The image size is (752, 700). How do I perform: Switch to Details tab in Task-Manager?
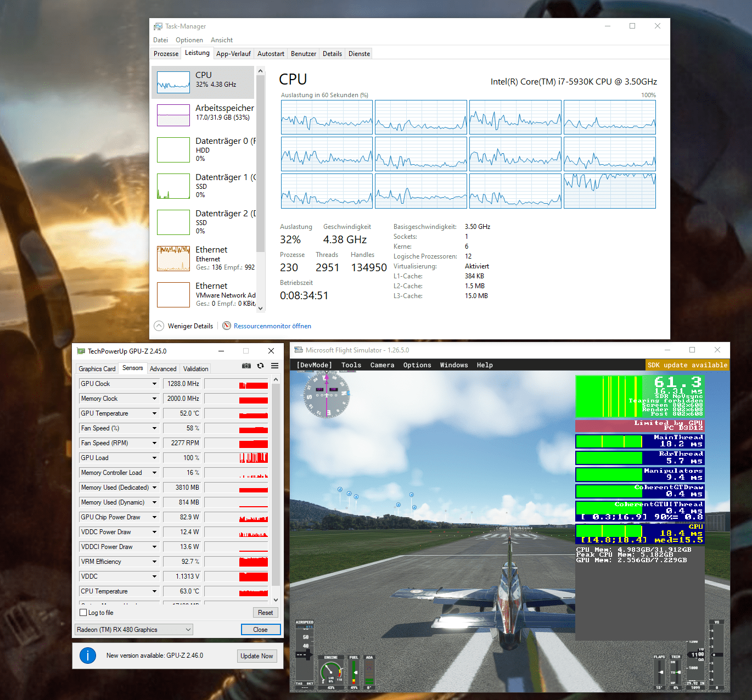pos(332,54)
